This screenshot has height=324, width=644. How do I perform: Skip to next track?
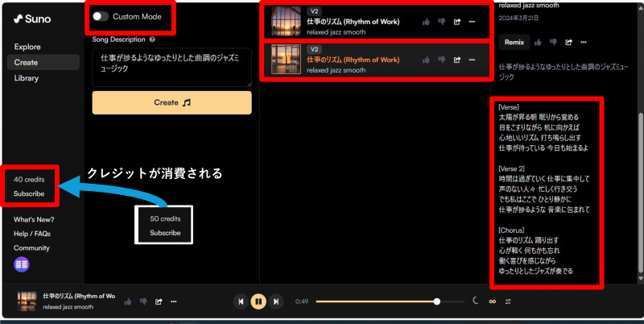pyautogui.click(x=276, y=301)
